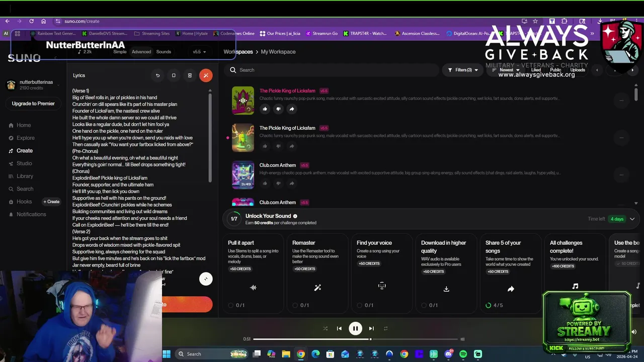Switch to Simple creation mode
Screen dimensions: 644x362
[x=120, y=52]
